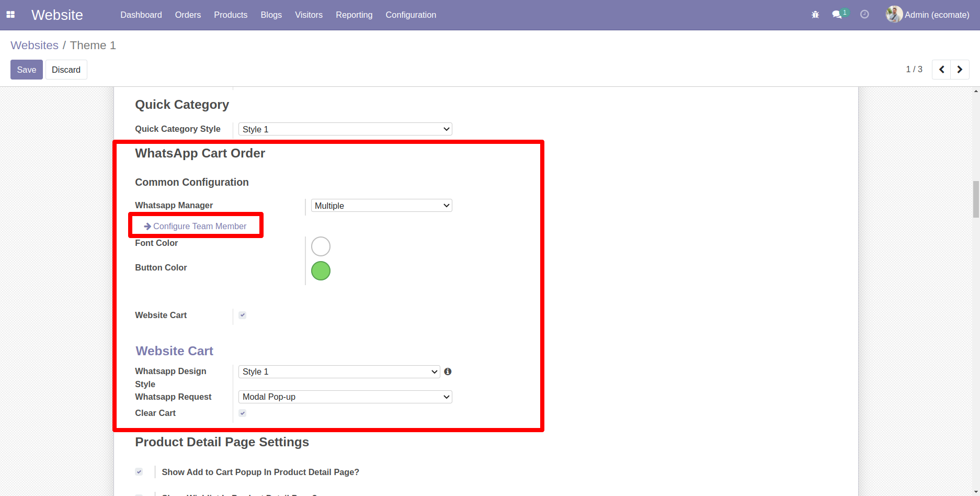Open the Orders menu

(x=188, y=15)
